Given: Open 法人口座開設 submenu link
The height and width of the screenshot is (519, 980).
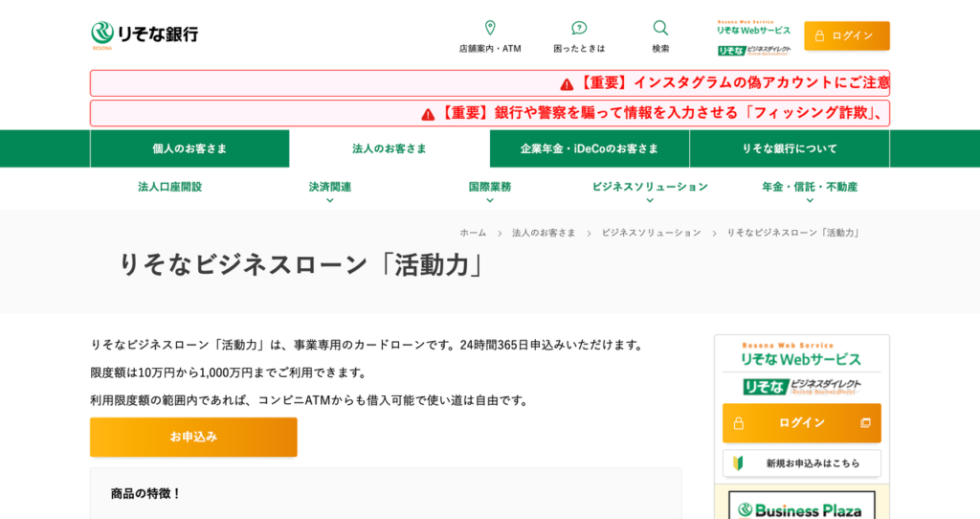Looking at the screenshot, I should click(170, 187).
